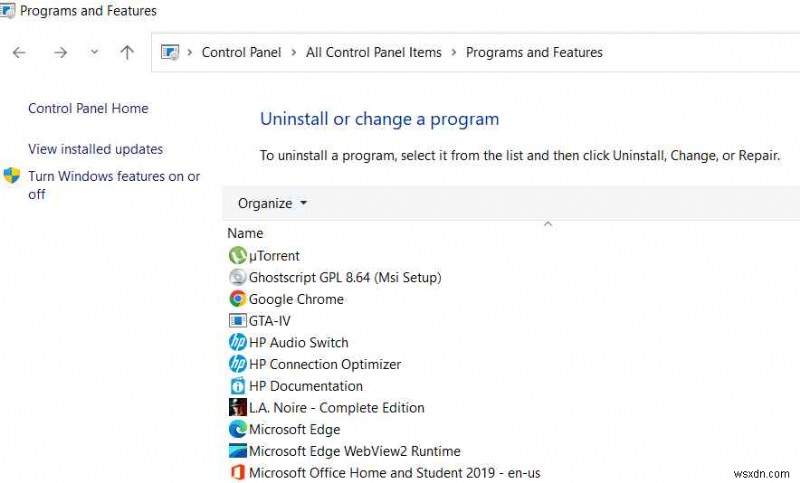Image resolution: width=800 pixels, height=483 pixels.
Task: Navigate to All Control Panel Items breadcrumb
Action: point(373,52)
